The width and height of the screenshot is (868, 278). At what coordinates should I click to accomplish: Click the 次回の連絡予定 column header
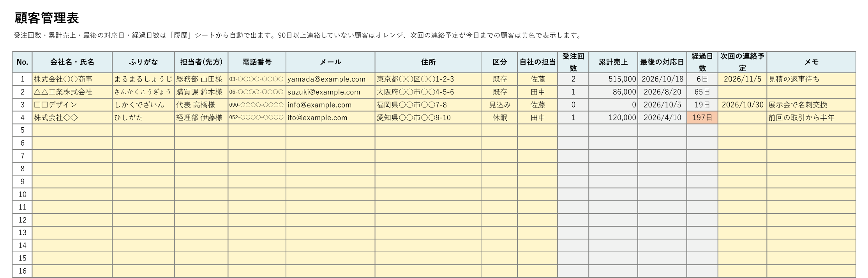743,62
